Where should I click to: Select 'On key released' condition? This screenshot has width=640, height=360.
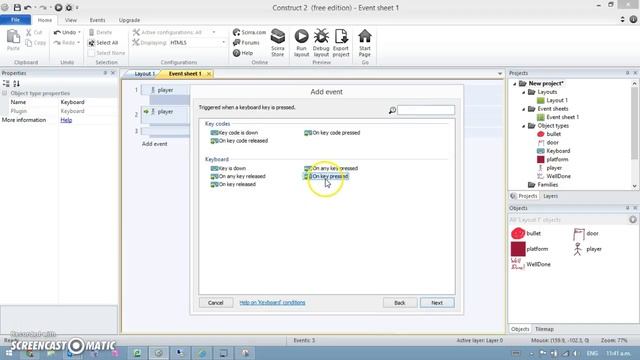(233, 184)
